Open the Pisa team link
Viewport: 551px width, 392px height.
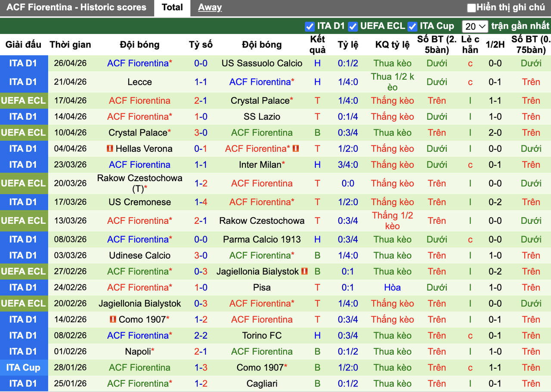pyautogui.click(x=262, y=287)
